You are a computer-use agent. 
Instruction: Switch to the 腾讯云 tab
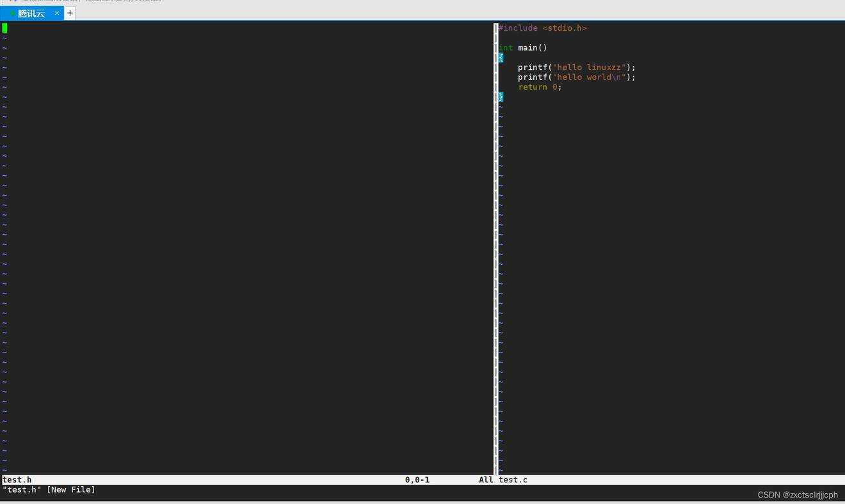click(x=31, y=13)
